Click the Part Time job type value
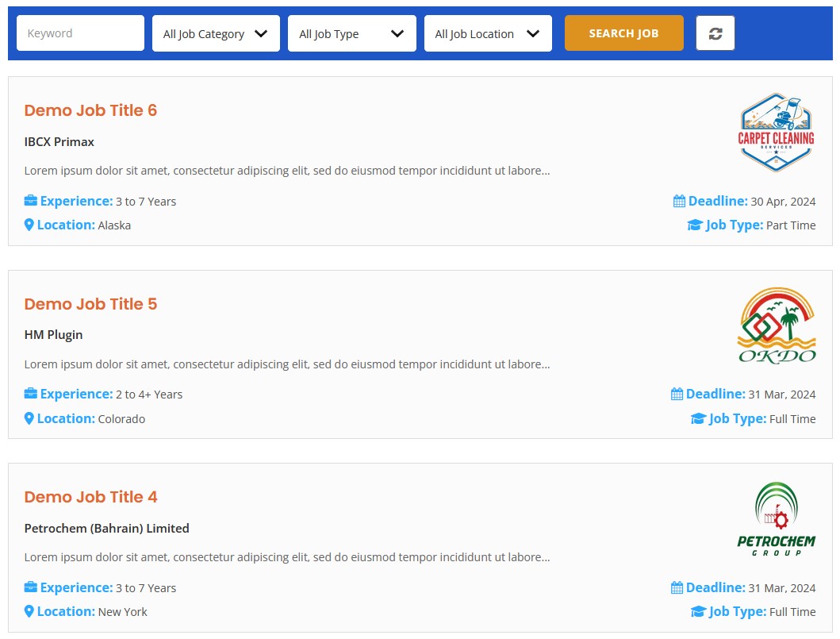This screenshot has height=639, width=840. 791,225
